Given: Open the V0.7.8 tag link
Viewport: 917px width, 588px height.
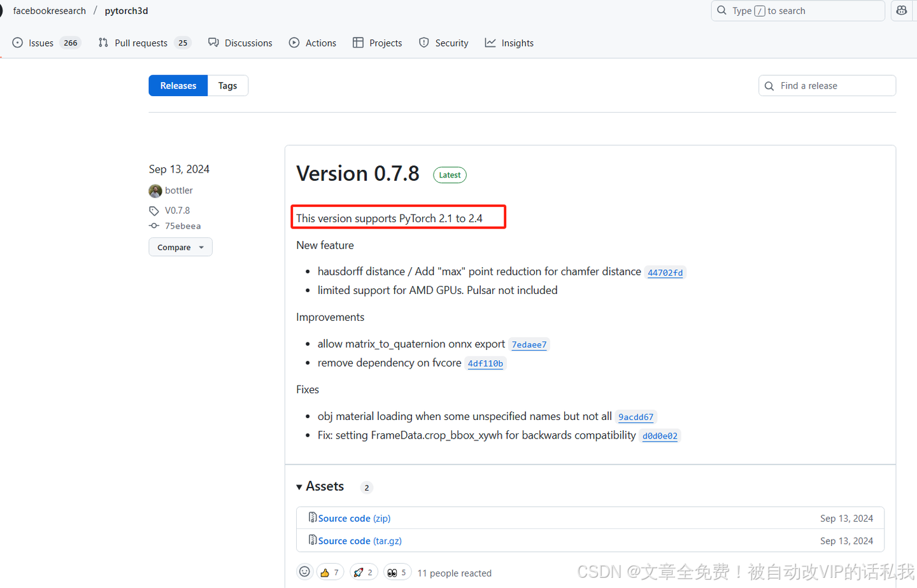Looking at the screenshot, I should pyautogui.click(x=177, y=210).
